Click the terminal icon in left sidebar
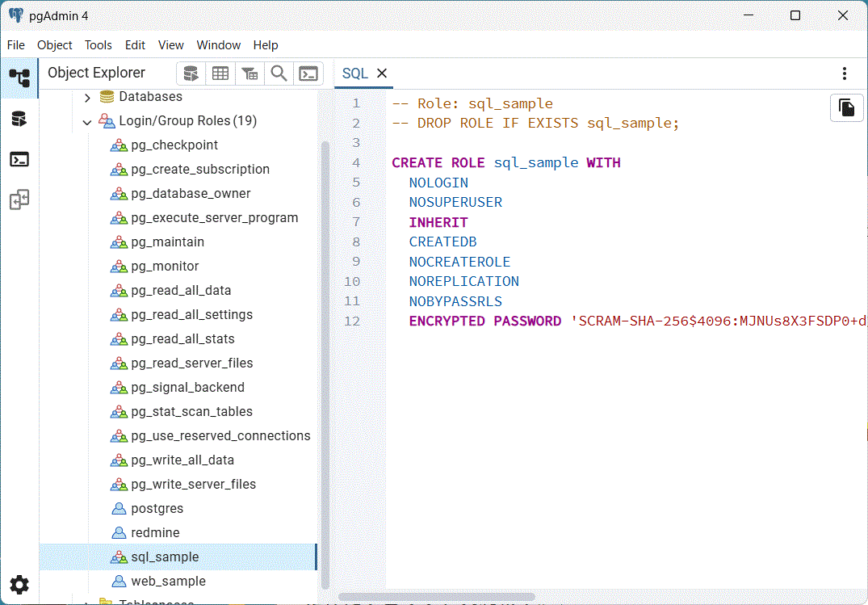 [x=19, y=159]
